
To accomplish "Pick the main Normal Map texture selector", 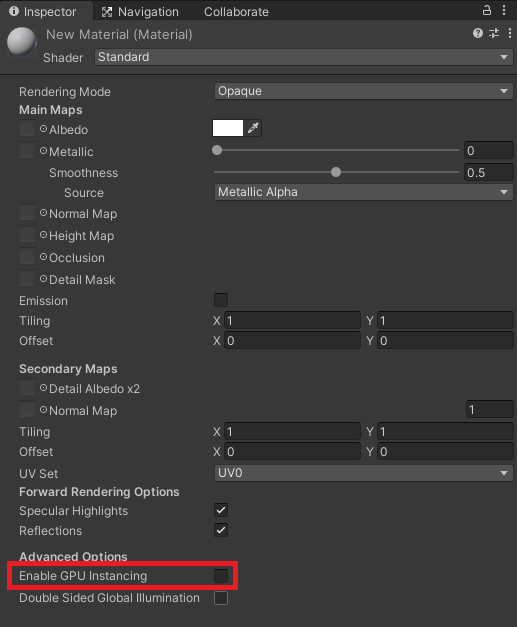I will [x=44, y=213].
